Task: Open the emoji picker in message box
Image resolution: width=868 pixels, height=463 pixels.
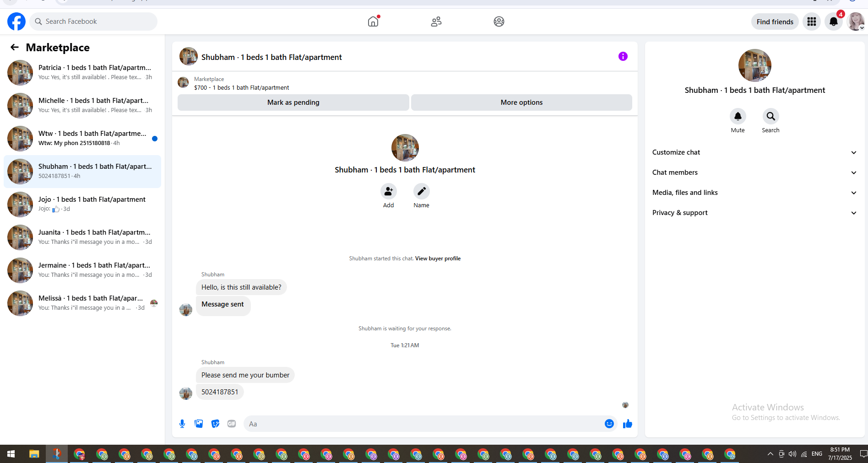Action: (x=609, y=424)
